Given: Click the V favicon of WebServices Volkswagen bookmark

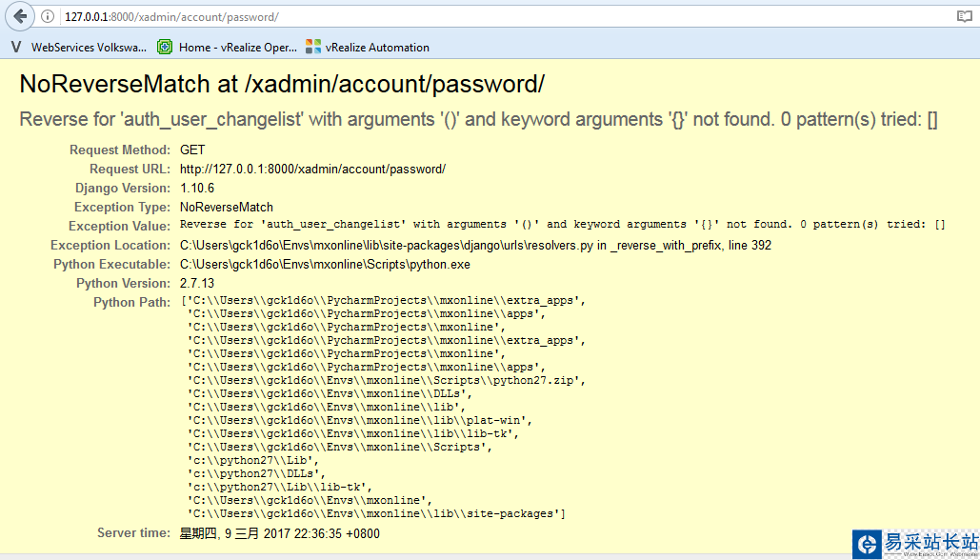Looking at the screenshot, I should (16, 47).
